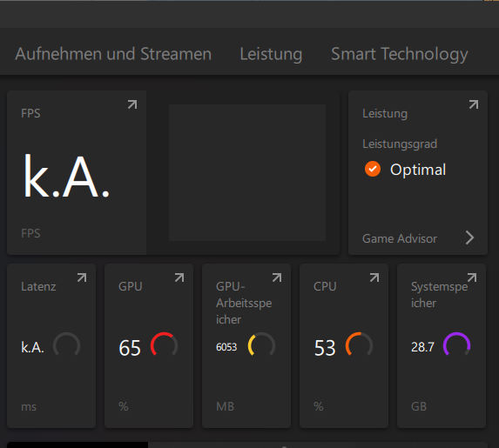Click the Game Advisor link
499x448 pixels.
tap(400, 238)
